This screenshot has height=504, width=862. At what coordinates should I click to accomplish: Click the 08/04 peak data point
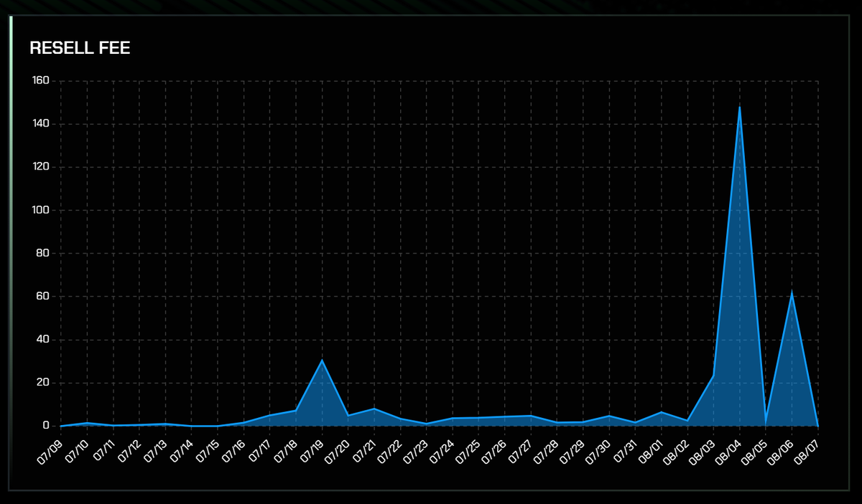tap(739, 107)
